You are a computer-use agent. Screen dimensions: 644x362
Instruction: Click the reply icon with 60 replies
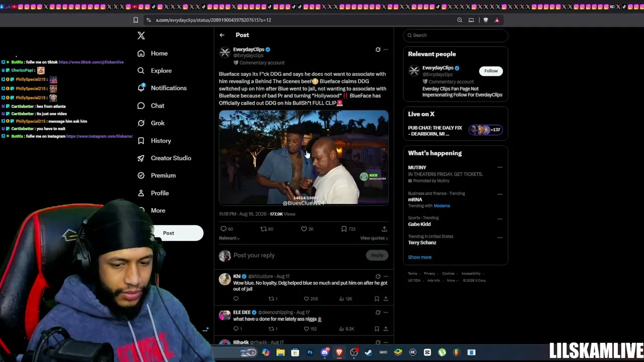pyautogui.click(x=227, y=229)
